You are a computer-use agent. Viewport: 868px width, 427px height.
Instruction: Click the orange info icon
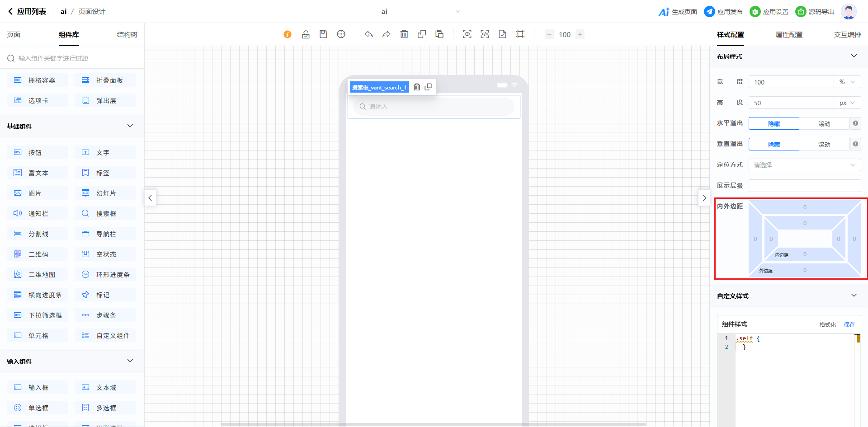pos(288,34)
